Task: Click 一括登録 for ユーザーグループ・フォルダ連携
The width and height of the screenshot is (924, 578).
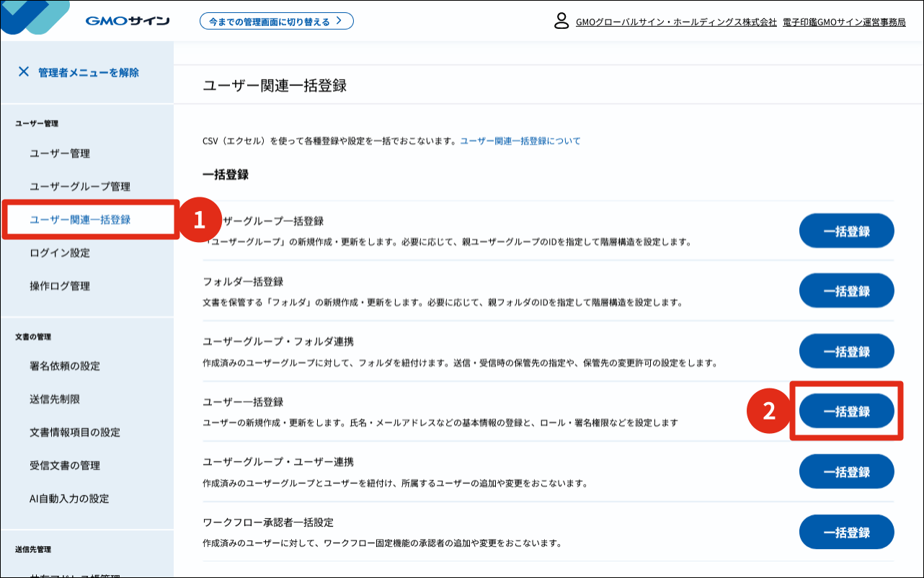Action: (x=846, y=351)
